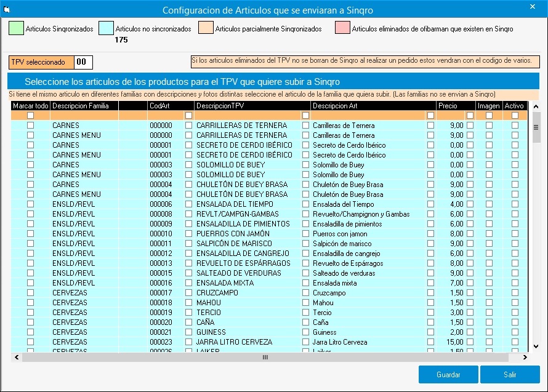
Task: Tick the Marcar todo checkbox in the orange header row
Action: tap(30, 115)
